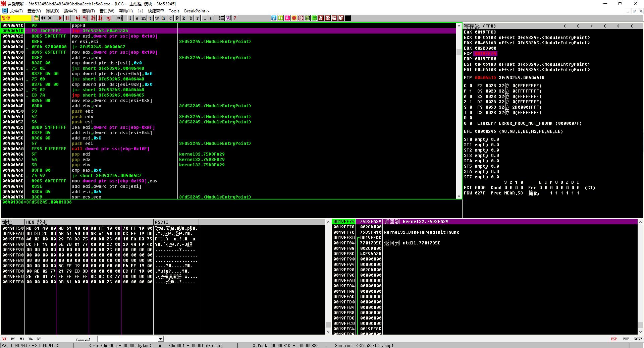Screen dimensions: 644x348
Task: Select NONE stack addressing mode
Action: pos(638,339)
